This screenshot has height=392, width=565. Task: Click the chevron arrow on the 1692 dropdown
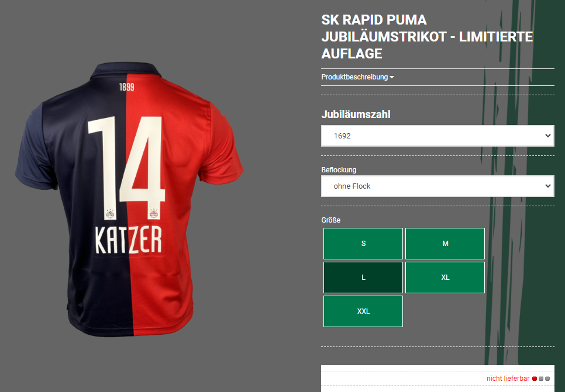coord(547,136)
